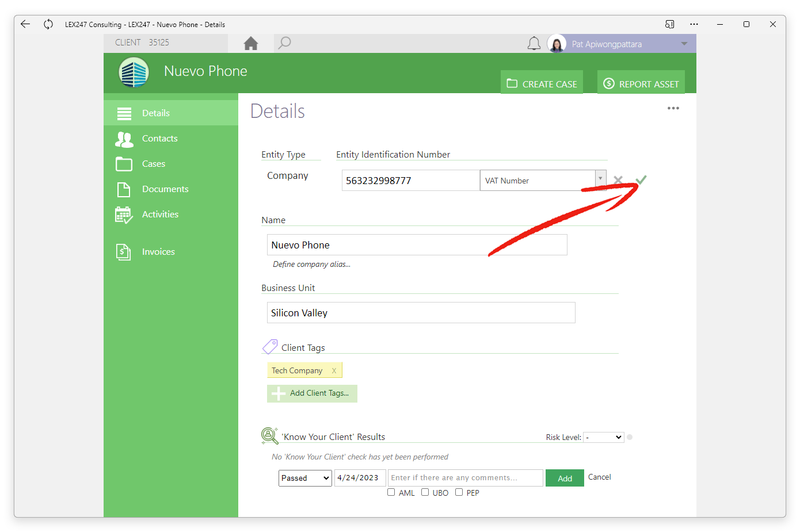Go back using the title bar arrow
This screenshot has height=532, width=800.
point(25,24)
